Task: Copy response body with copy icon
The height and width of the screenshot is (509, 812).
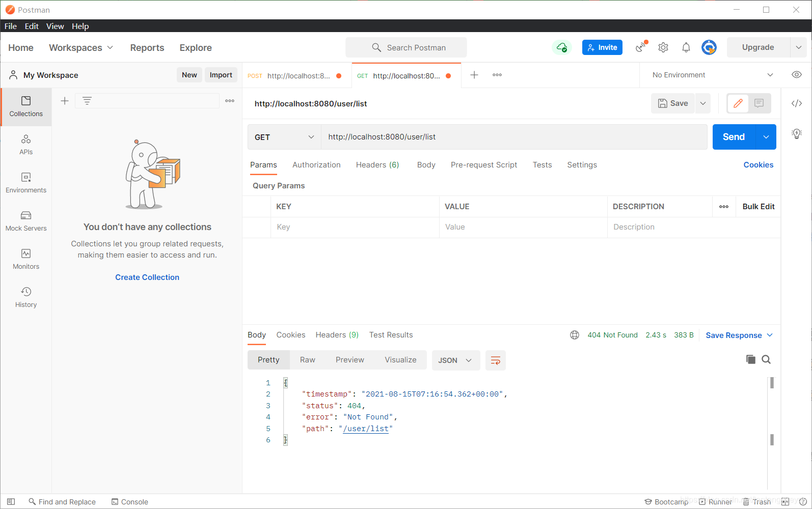Action: click(751, 359)
